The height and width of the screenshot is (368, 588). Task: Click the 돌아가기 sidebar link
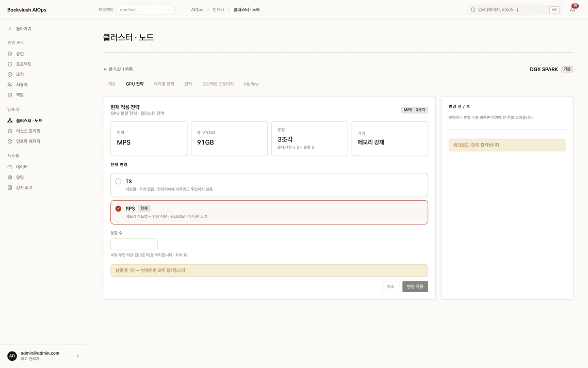point(24,29)
